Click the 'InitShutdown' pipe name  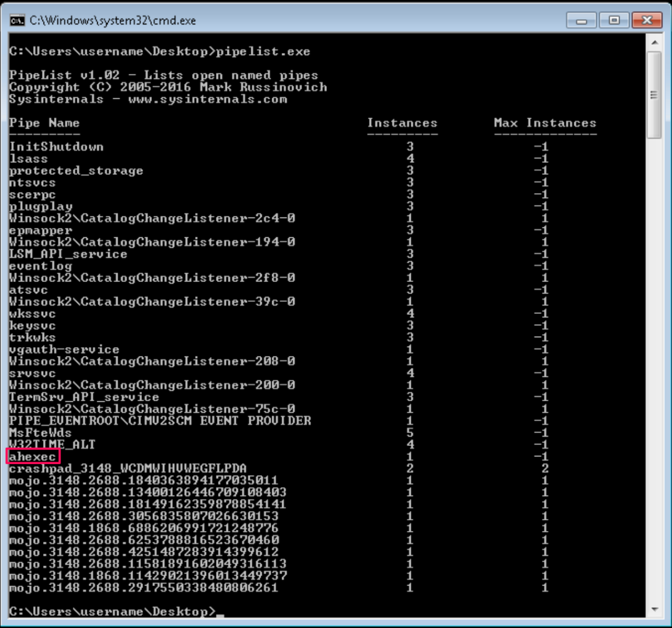(x=56, y=147)
